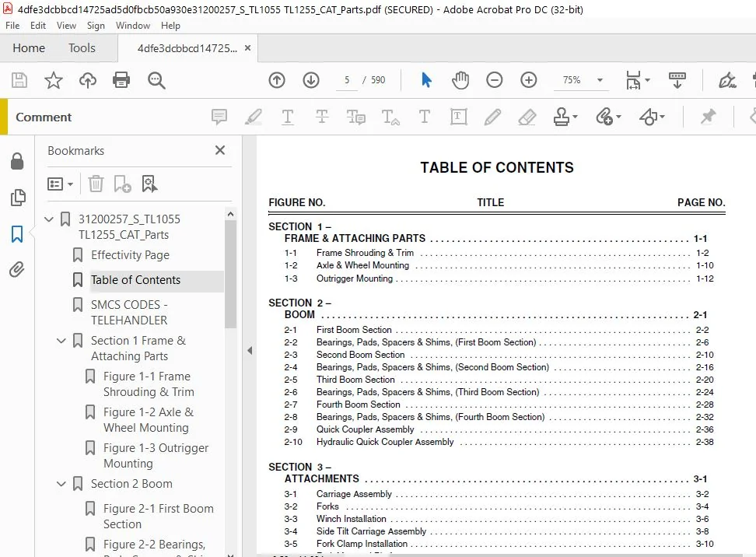The image size is (756, 557).
Task: Click the find current bookmark icon
Action: [x=149, y=184]
